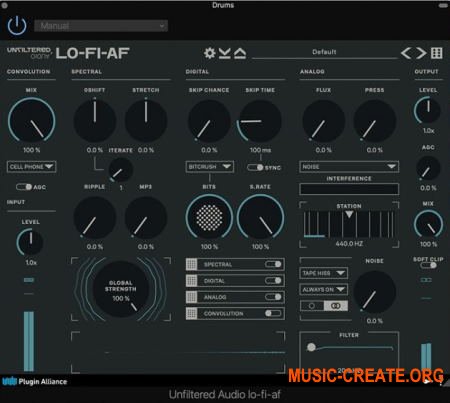Click the Convolution Mix knob

(x=32, y=120)
